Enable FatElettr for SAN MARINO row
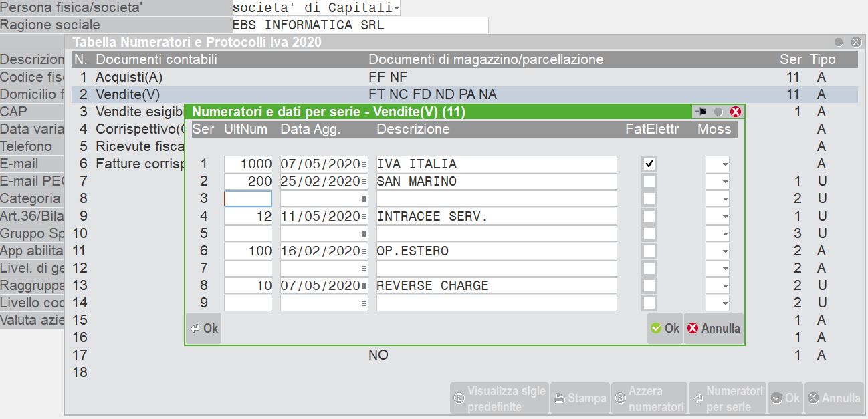This screenshot has height=419, width=868. pos(648,180)
